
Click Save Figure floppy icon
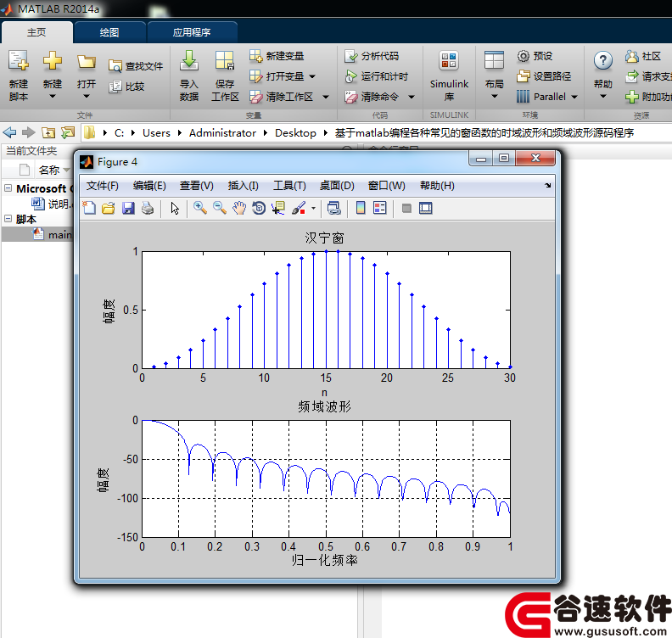[x=128, y=208]
